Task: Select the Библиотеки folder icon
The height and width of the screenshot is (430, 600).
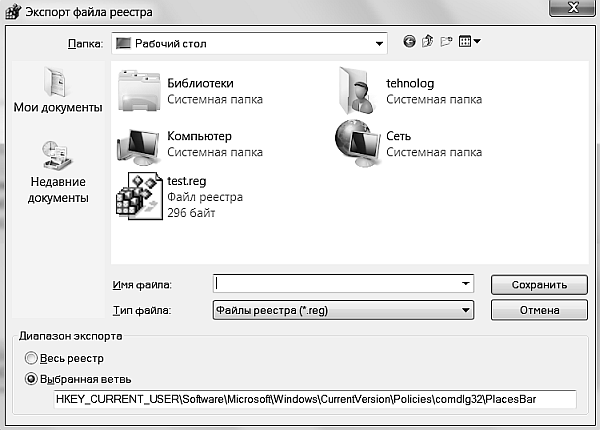Action: [x=139, y=91]
